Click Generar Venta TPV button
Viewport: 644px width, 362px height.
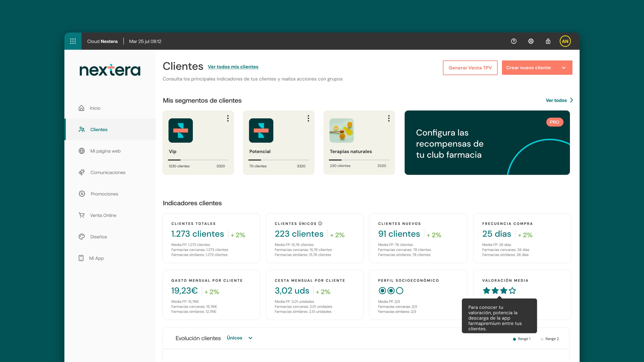click(470, 68)
